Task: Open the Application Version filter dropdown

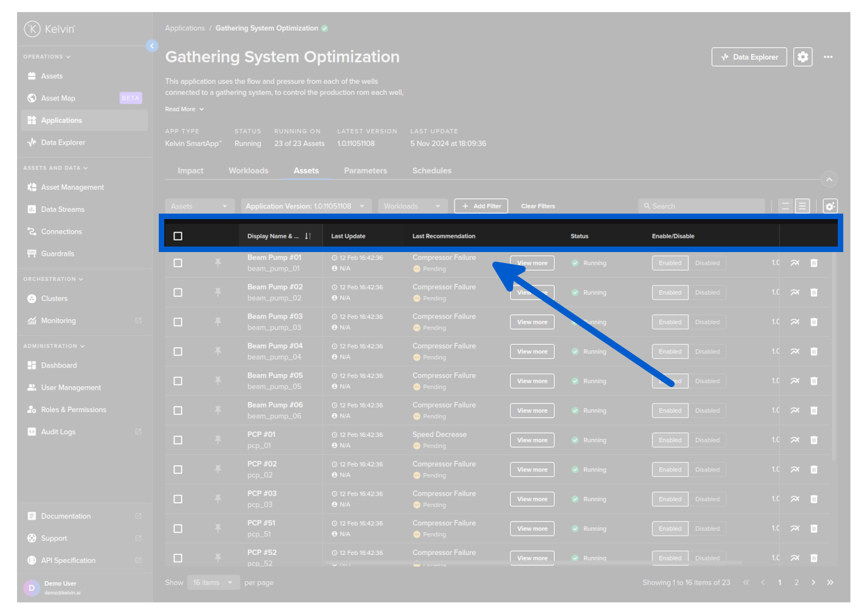Action: pos(305,206)
